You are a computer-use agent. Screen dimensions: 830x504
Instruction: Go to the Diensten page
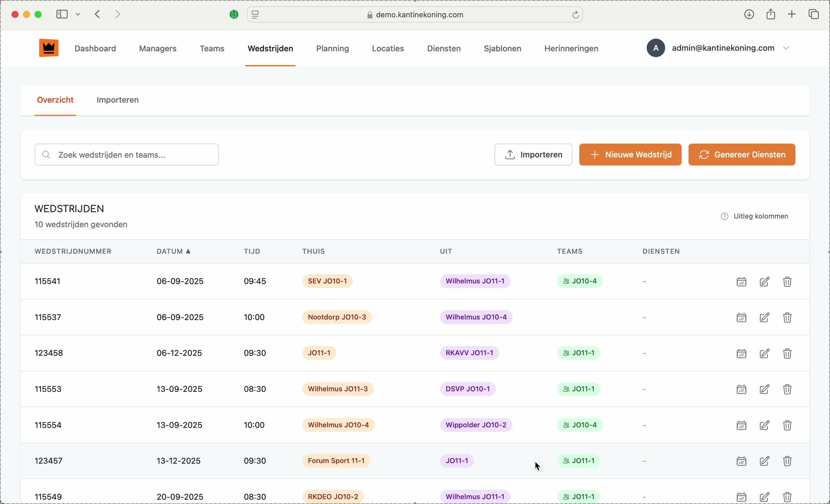point(444,49)
